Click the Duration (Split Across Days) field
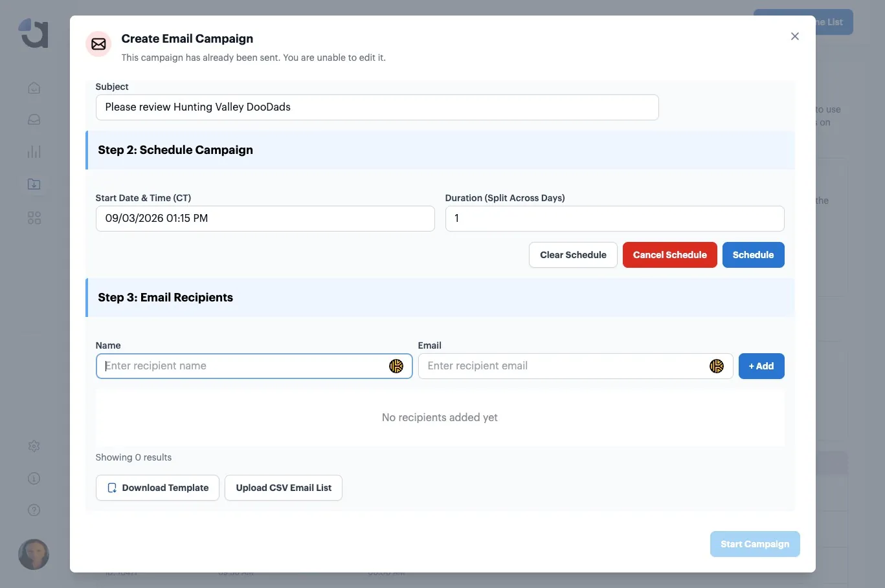Screen dimensions: 885x588 (x=614, y=219)
